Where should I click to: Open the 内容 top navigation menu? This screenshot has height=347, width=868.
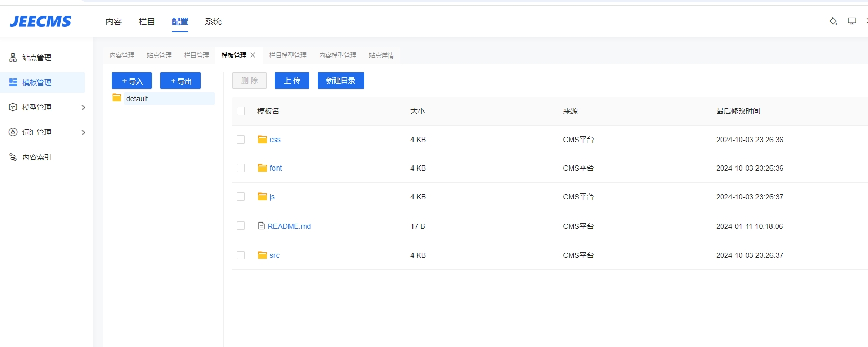coord(114,21)
